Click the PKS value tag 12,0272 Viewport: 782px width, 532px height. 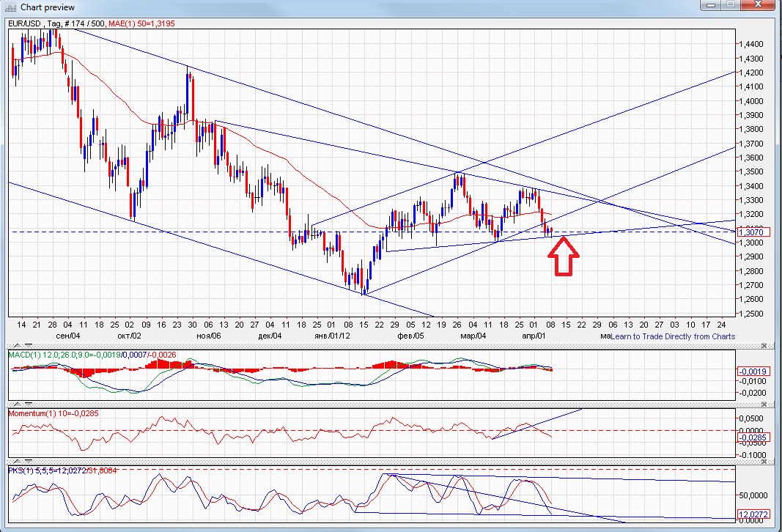(753, 514)
